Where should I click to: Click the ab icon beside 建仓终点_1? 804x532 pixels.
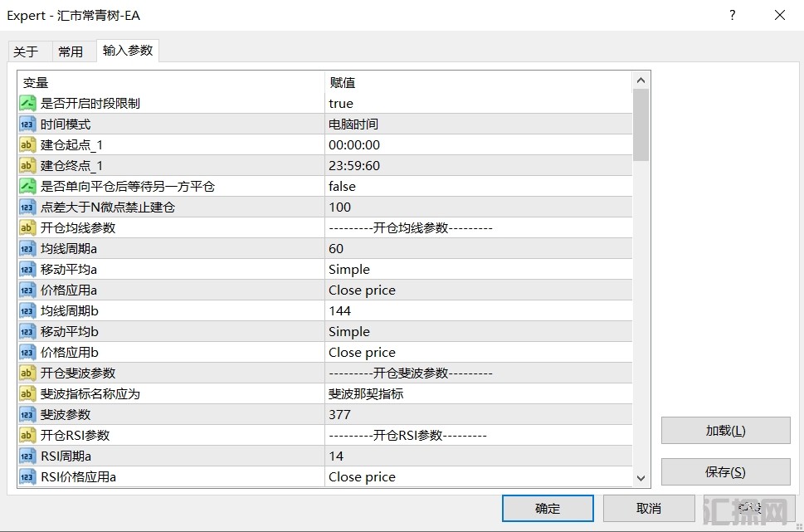pos(27,166)
